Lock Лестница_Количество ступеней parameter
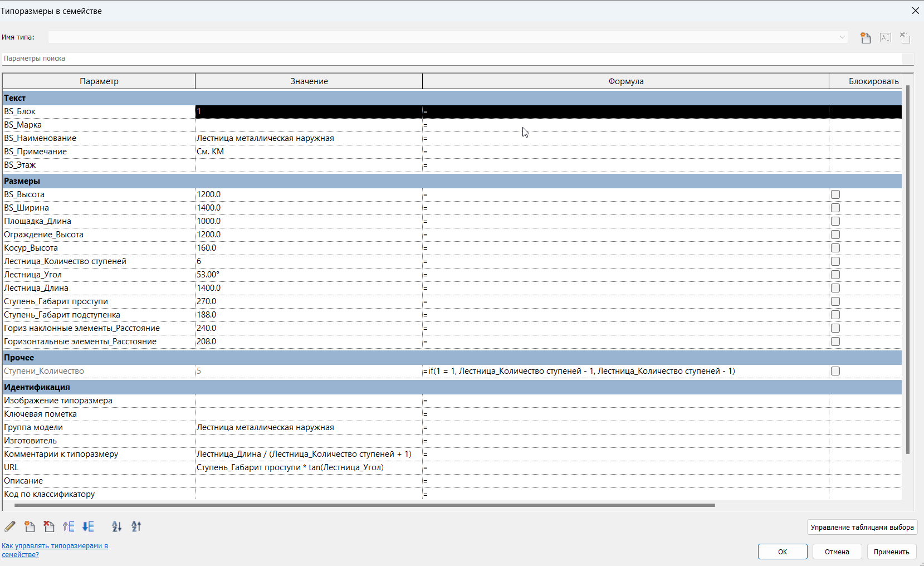Screen dimensions: 924x566 click(835, 261)
